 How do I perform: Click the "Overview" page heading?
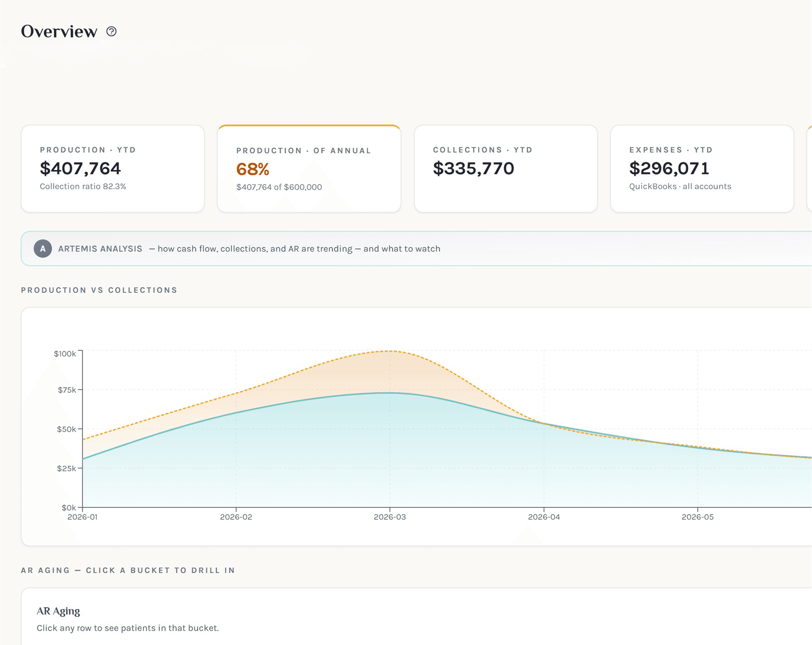[59, 31]
